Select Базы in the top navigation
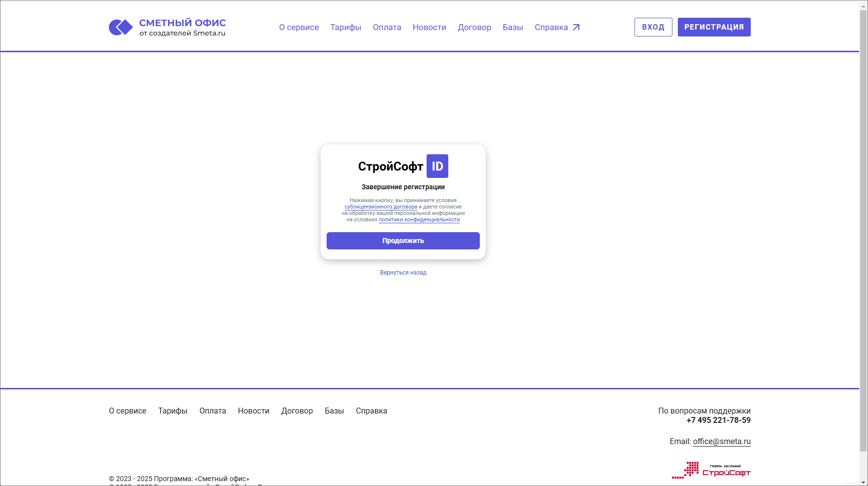This screenshot has width=868, height=486. pyautogui.click(x=512, y=28)
